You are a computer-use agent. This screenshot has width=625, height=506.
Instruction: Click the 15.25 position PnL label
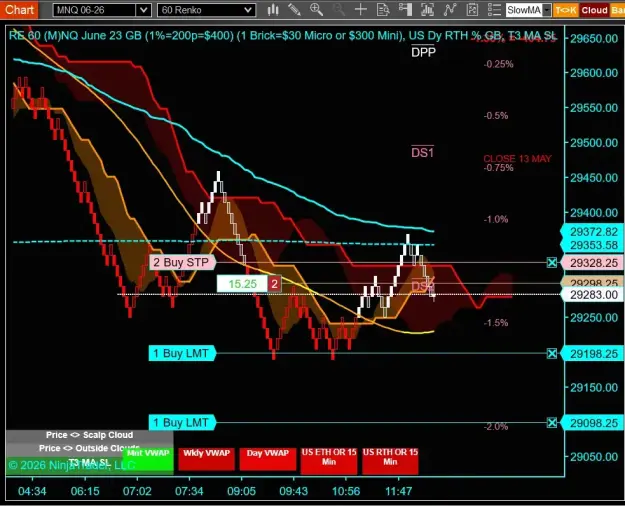[x=242, y=284]
